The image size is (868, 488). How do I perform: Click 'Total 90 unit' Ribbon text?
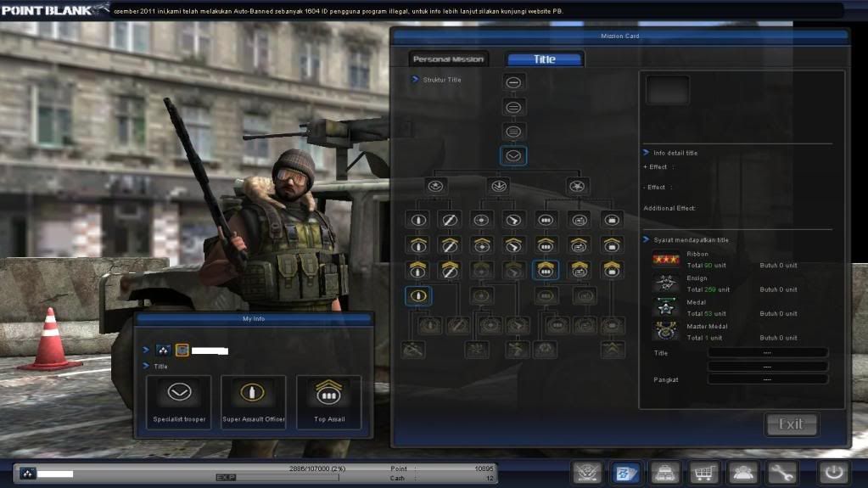[706, 266]
